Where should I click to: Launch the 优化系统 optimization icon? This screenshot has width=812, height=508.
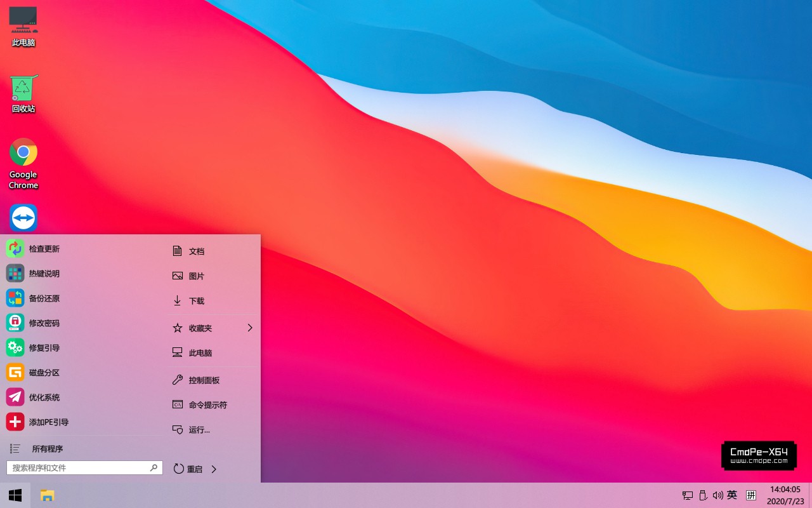(15, 398)
